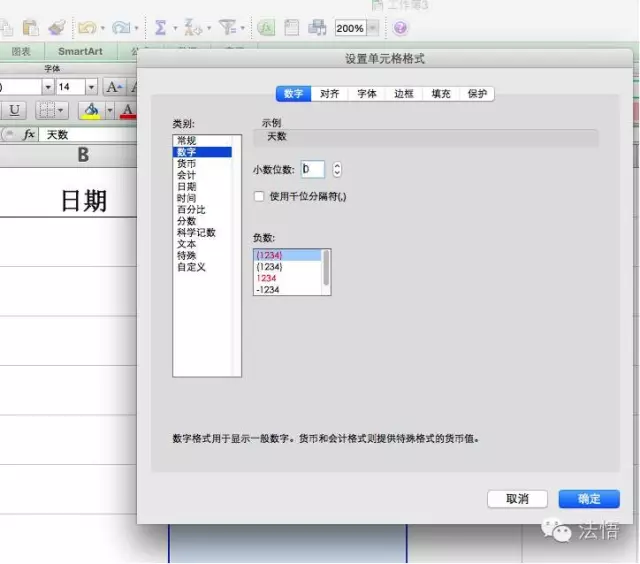
Task: Switch to the 保护 tab
Action: tap(477, 94)
